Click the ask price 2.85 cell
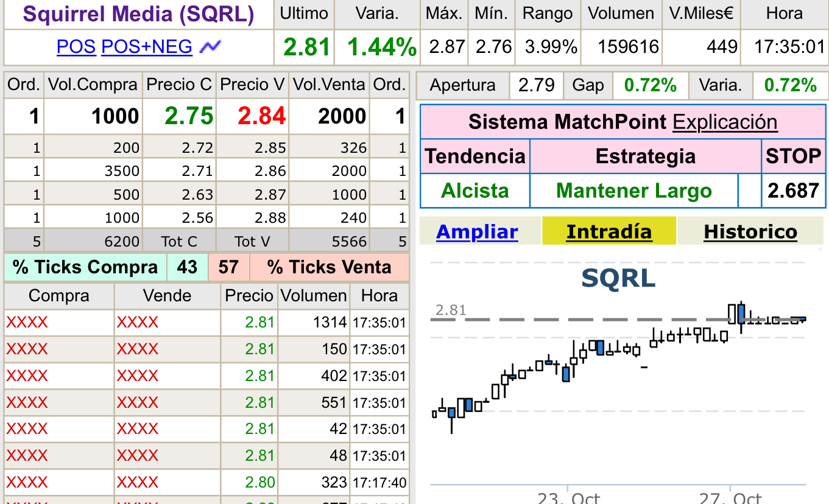The width and height of the screenshot is (829, 504). 252,148
